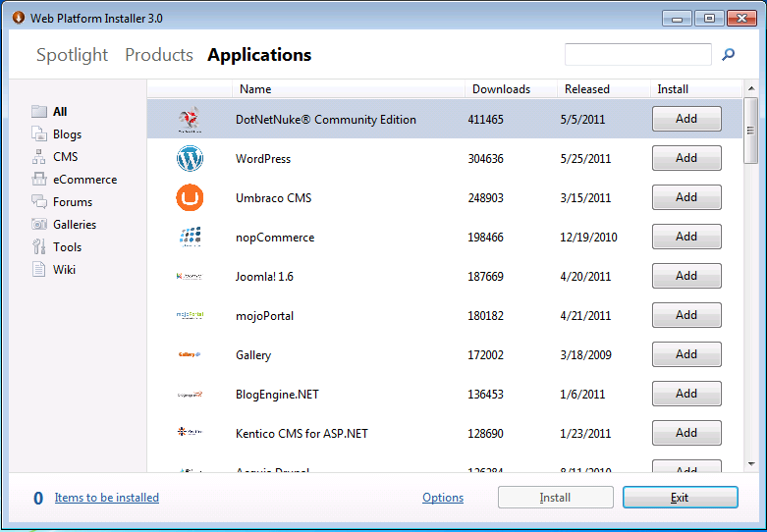Add WordPress to install list
Screen dimensions: 767x532
[686, 158]
